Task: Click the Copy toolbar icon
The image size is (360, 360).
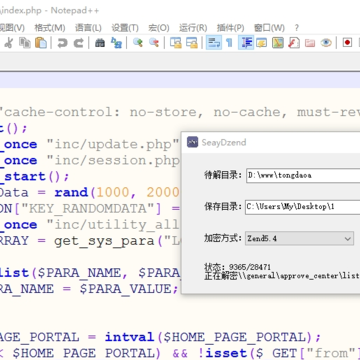Action: [x=25, y=43]
